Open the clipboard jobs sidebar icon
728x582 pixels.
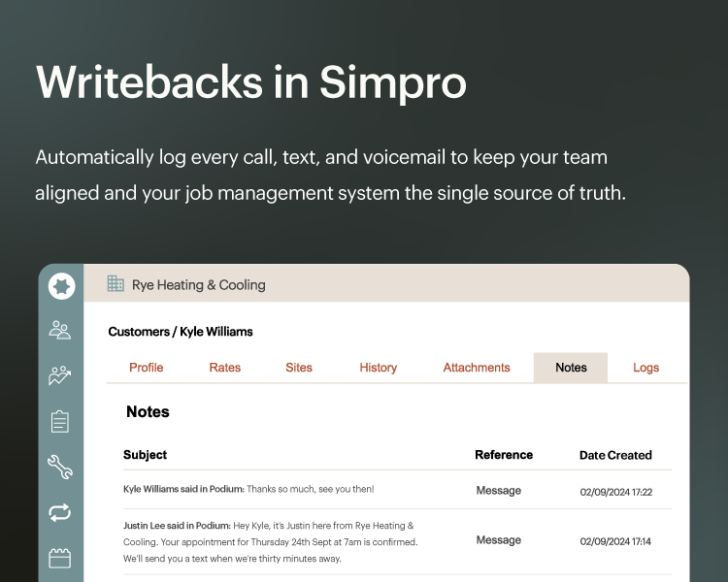(60, 421)
